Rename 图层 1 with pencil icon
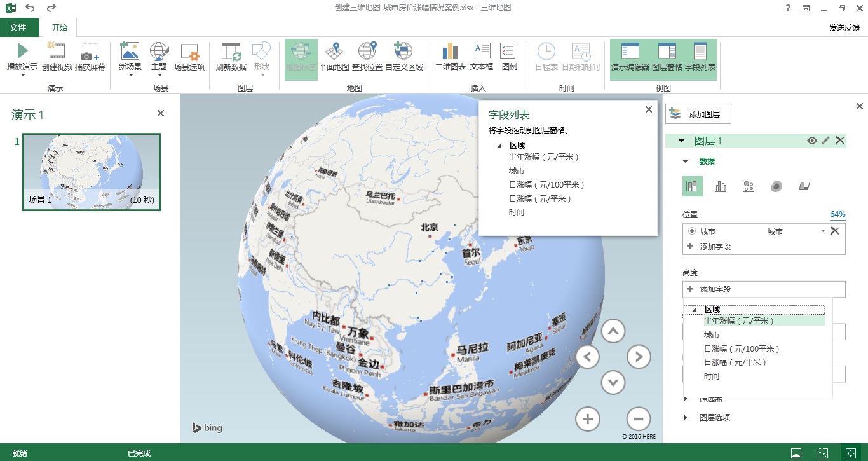Image resolution: width=868 pixels, height=461 pixels. tap(825, 141)
